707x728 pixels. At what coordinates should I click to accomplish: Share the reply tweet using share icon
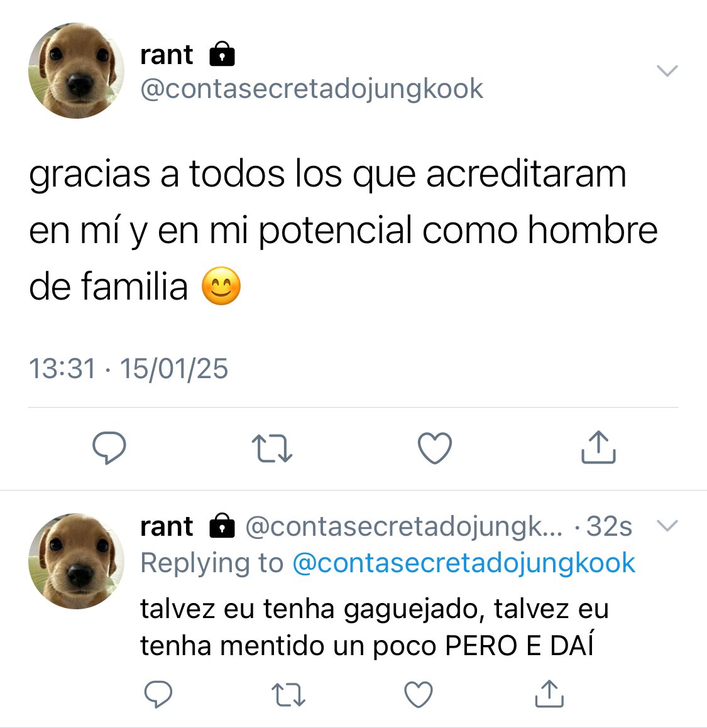549,693
